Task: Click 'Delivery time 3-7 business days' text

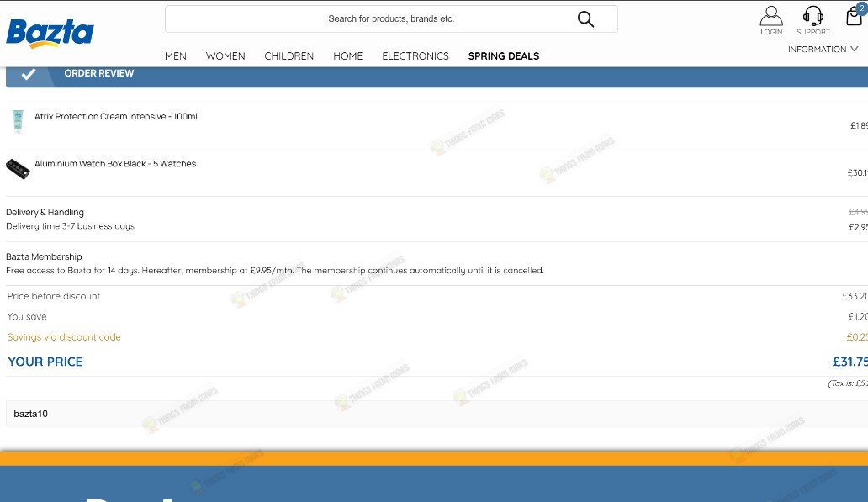Action: 71,226
